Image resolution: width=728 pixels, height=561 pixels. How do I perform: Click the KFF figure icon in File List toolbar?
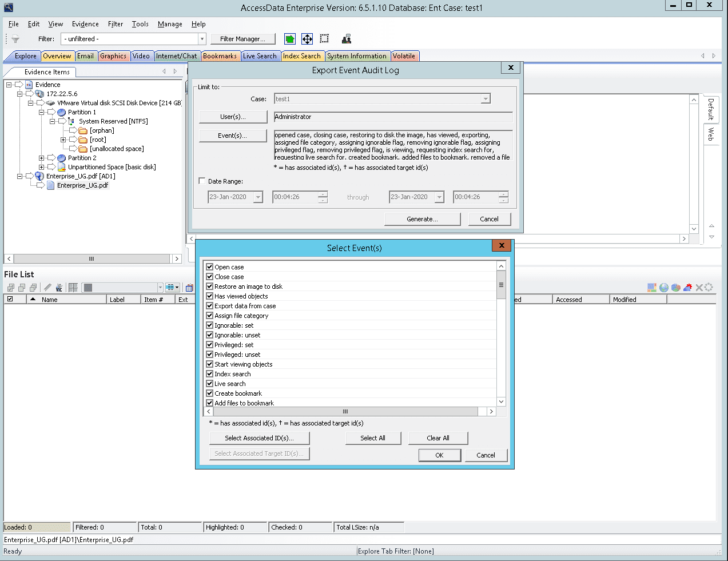(59, 288)
